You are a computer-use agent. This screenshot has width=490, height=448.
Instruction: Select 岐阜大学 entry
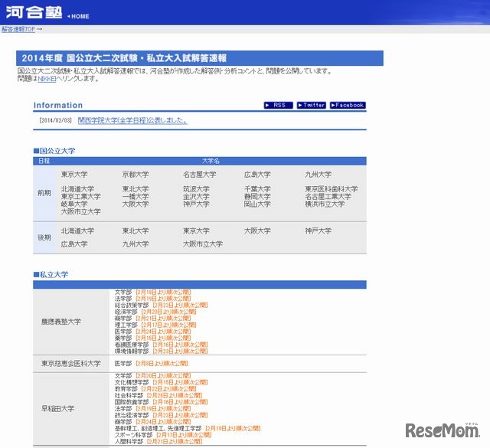74,204
